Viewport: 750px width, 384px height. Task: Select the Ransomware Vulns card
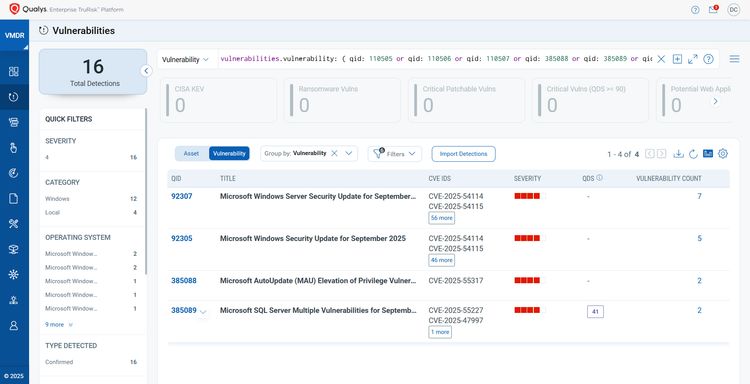click(342, 100)
